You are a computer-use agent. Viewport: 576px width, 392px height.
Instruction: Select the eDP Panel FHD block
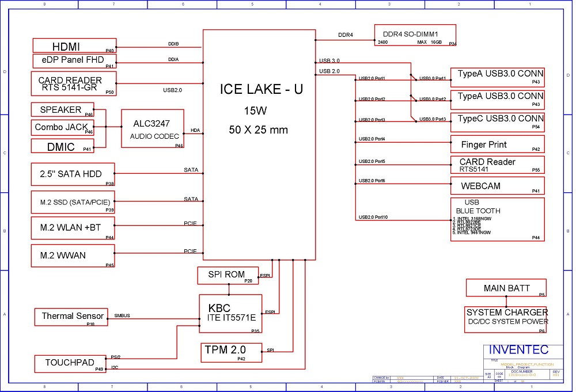click(x=74, y=60)
